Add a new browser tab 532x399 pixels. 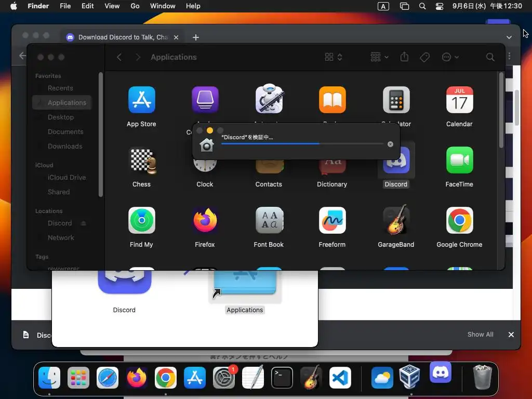pos(196,37)
